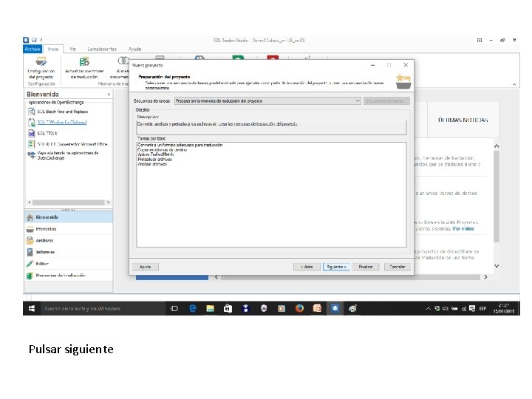
Task: Click the Actualizar memorias de traducción icon
Action: point(84,62)
